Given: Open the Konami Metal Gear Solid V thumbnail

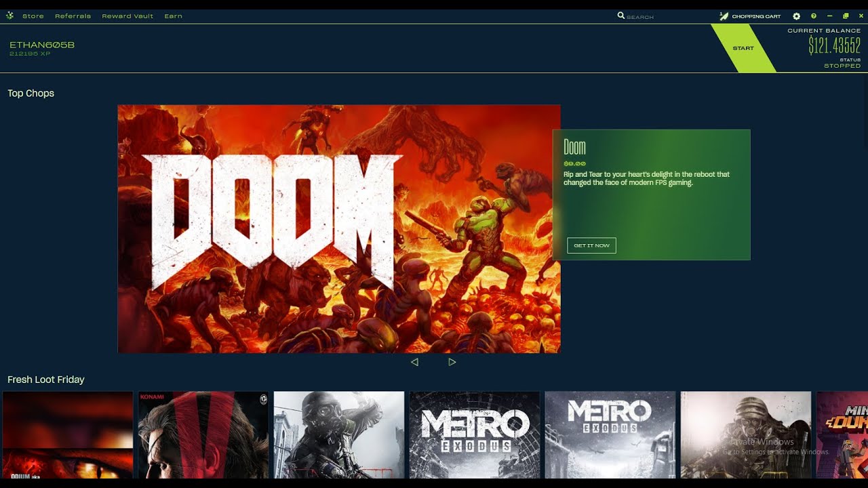Looking at the screenshot, I should (x=203, y=435).
